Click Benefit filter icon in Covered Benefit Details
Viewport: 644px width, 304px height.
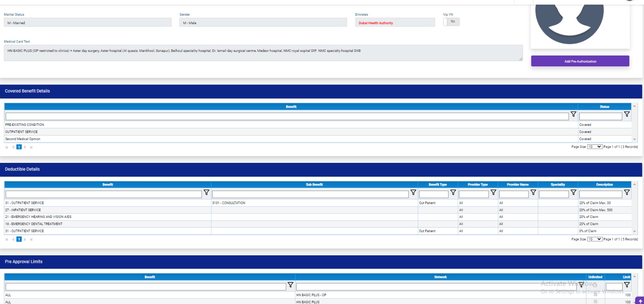pos(573,115)
